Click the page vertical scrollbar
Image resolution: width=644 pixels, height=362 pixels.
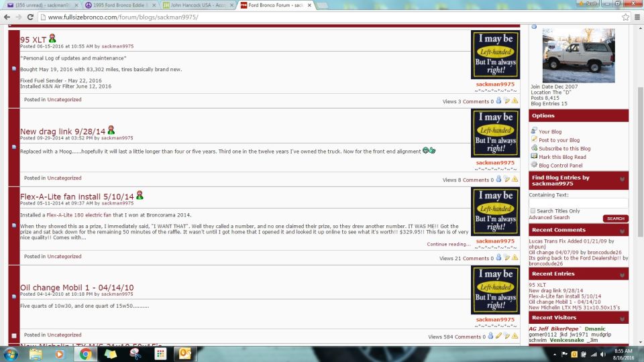641,162
